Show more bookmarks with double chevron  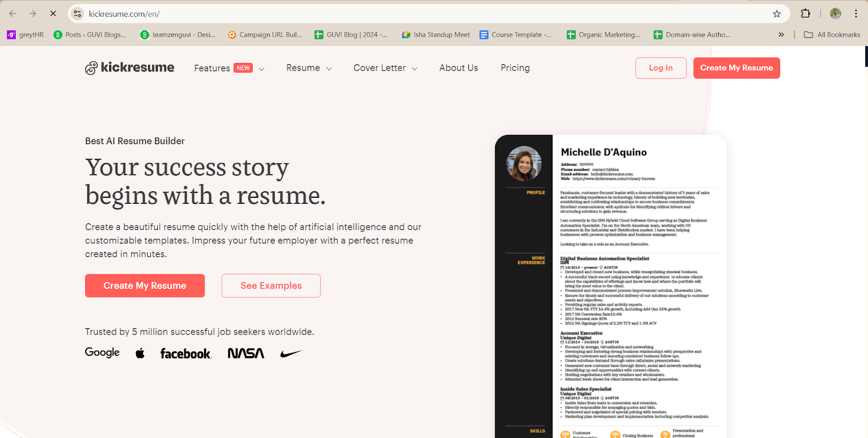point(781,35)
